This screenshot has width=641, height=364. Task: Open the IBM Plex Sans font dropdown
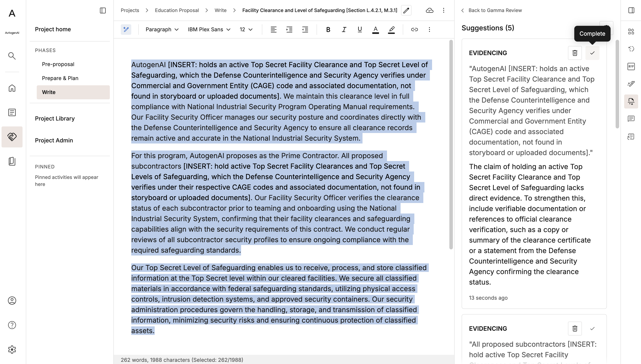[209, 30]
